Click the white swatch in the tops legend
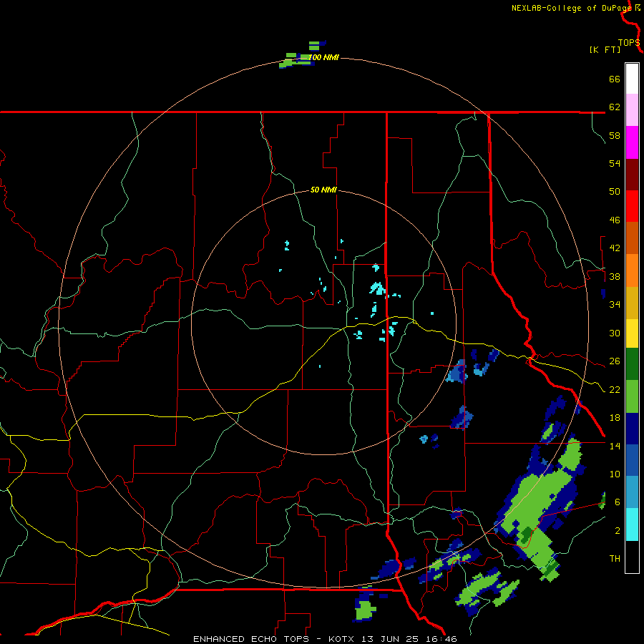The image size is (644, 644). click(x=632, y=79)
